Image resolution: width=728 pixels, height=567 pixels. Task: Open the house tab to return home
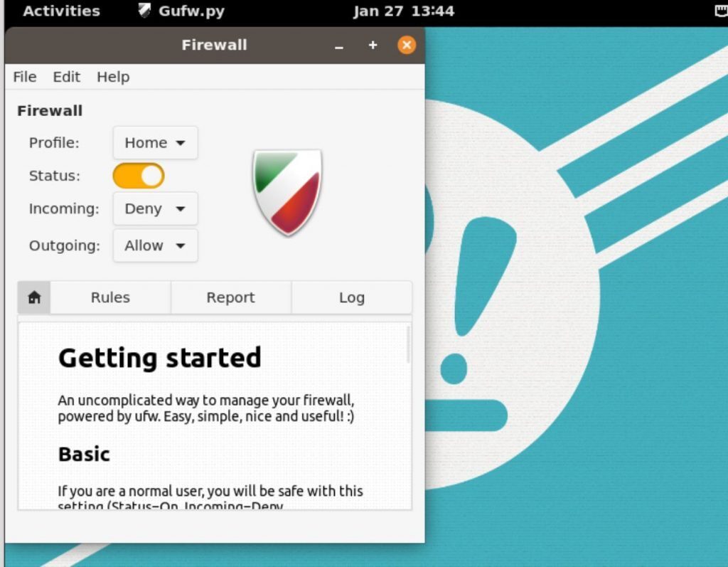pos(34,297)
